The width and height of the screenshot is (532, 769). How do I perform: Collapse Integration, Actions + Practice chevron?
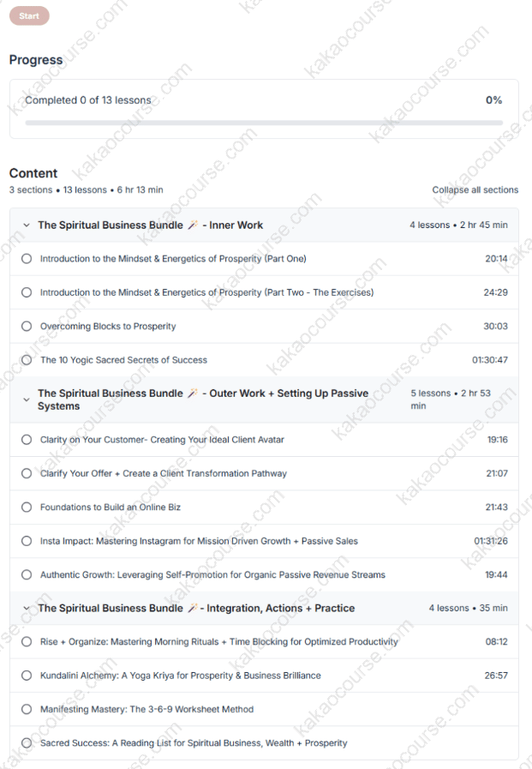[26, 608]
